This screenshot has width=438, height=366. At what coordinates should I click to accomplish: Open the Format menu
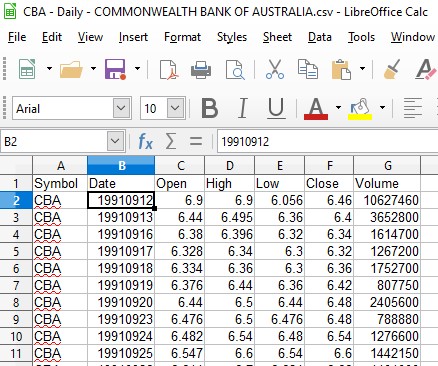(183, 37)
